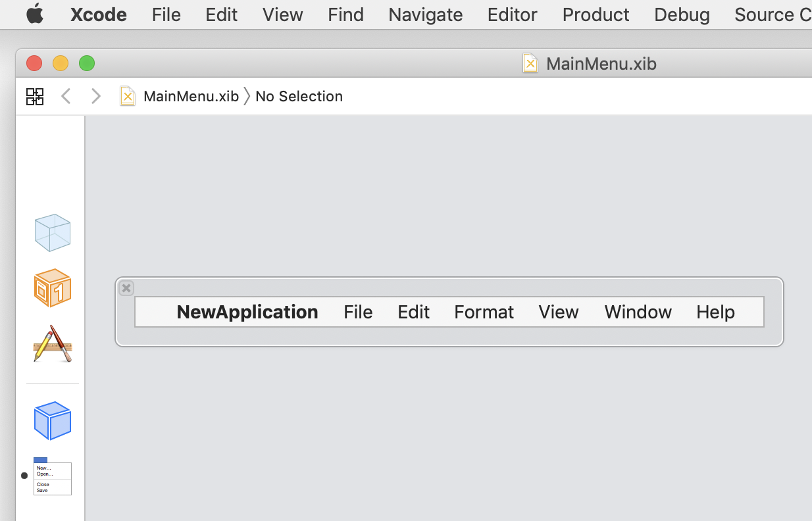
Task: Open the Debug menu
Action: coord(681,14)
